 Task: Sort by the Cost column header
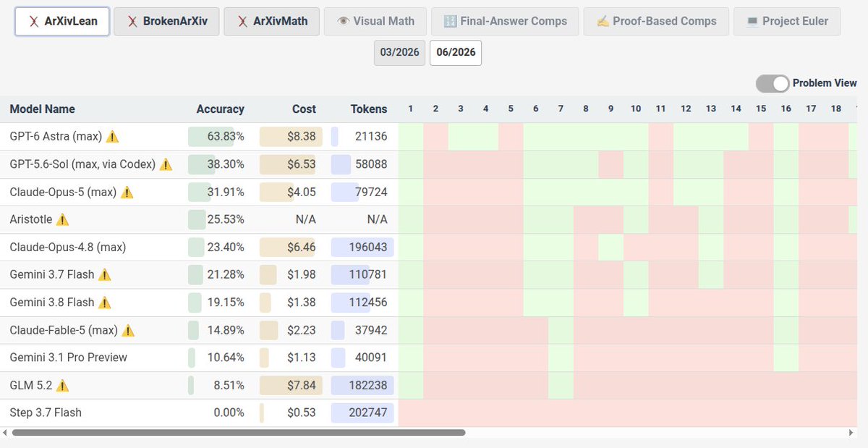click(304, 109)
